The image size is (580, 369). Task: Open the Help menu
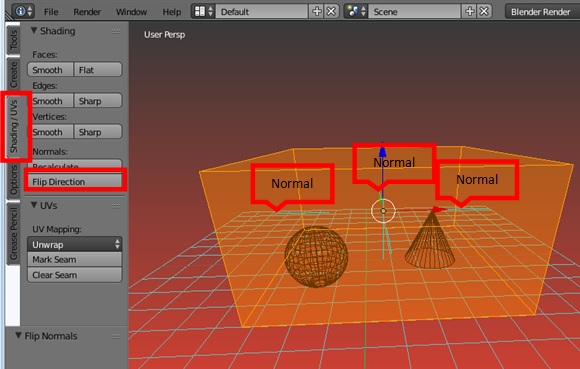click(x=172, y=12)
